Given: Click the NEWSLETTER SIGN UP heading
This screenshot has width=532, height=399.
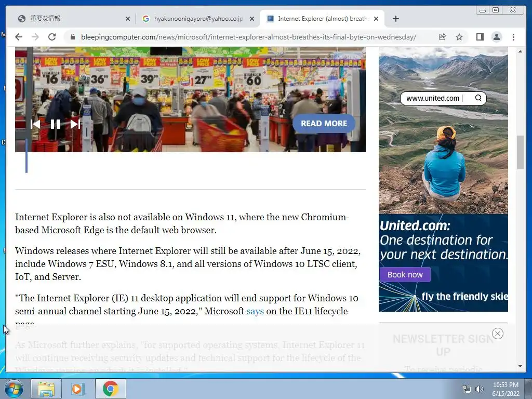Looking at the screenshot, I should [443, 345].
